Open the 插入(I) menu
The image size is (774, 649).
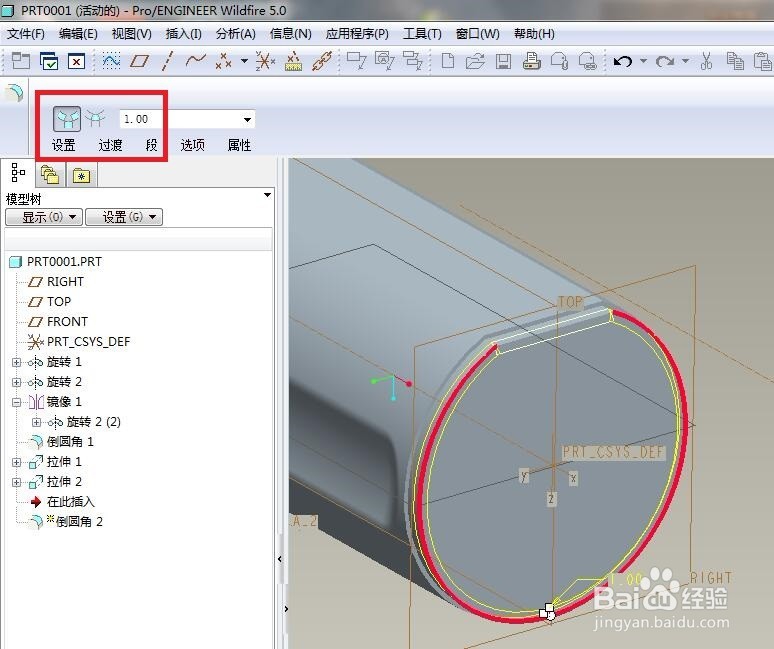pos(184,34)
